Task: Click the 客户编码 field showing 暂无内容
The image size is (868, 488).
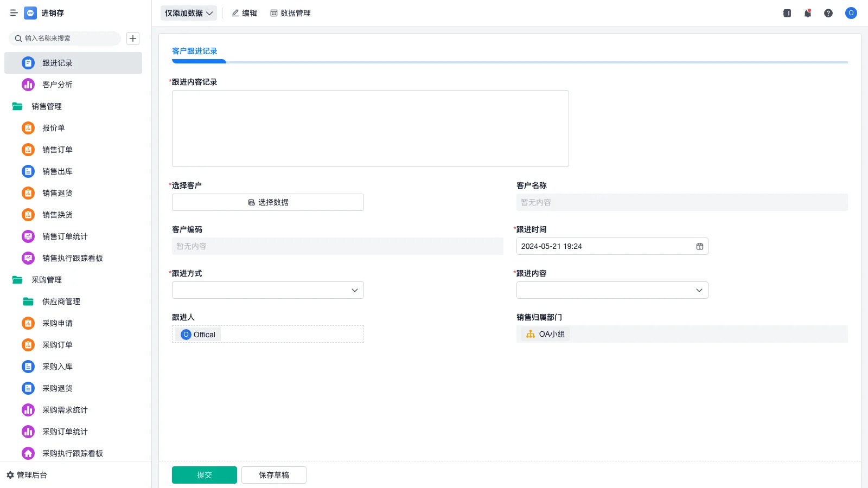Action: 337,246
